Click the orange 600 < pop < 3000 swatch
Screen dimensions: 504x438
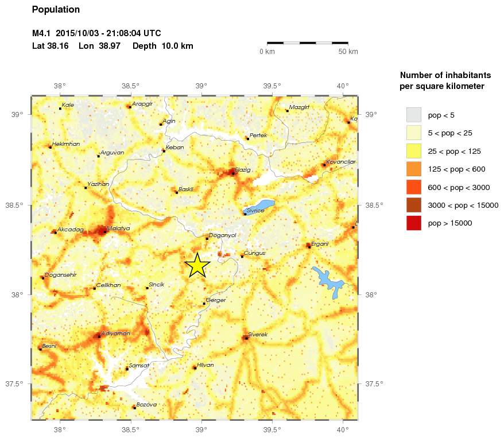[x=414, y=187]
